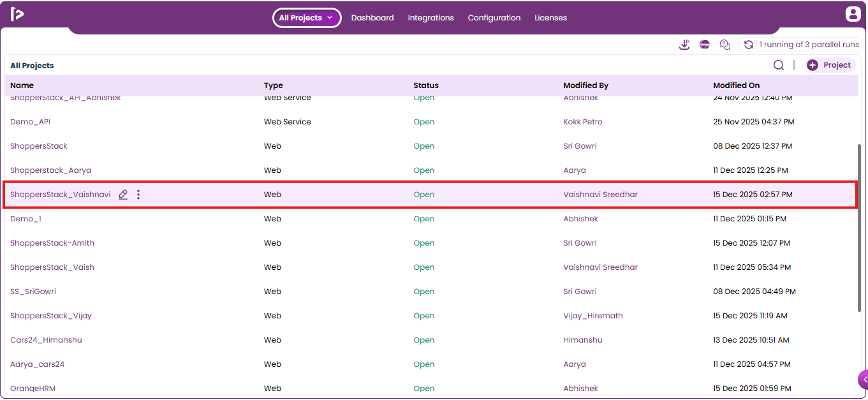Open the ShoppersStack project
Image resolution: width=868 pixels, height=400 pixels.
pos(39,146)
